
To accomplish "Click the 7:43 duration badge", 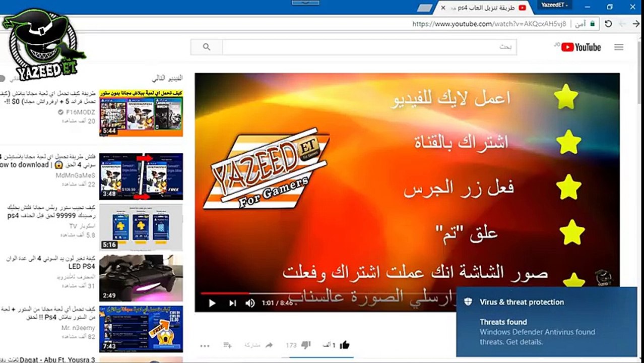I will [x=109, y=346].
